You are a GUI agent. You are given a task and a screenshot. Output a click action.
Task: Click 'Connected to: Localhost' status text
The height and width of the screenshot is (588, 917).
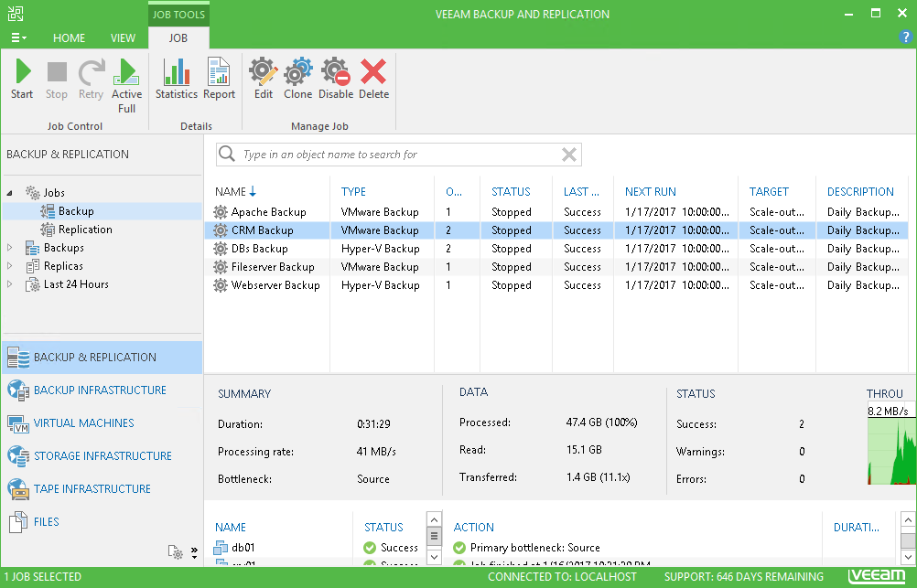pos(562,577)
